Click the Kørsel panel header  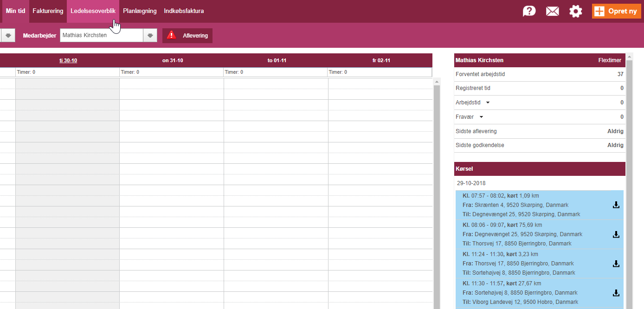540,169
